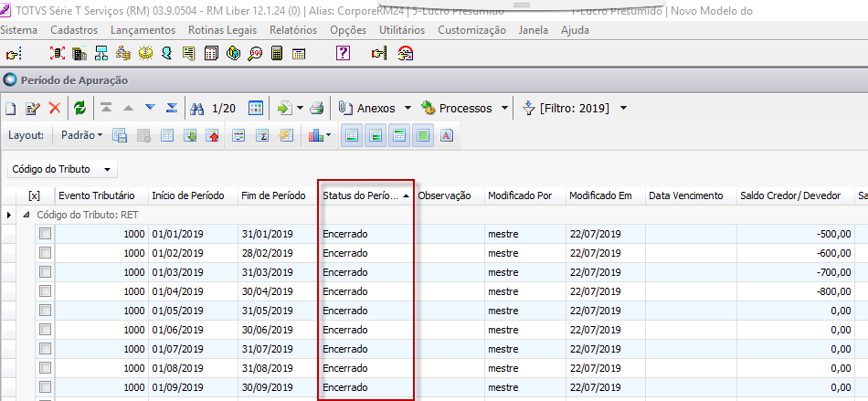Open the chart bars icon
Image resolution: width=868 pixels, height=401 pixels.
[315, 135]
